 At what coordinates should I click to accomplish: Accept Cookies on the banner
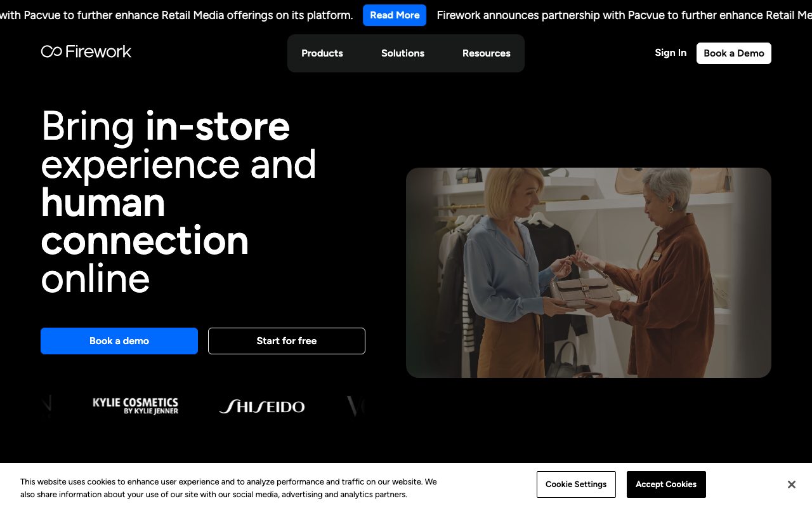pyautogui.click(x=666, y=485)
